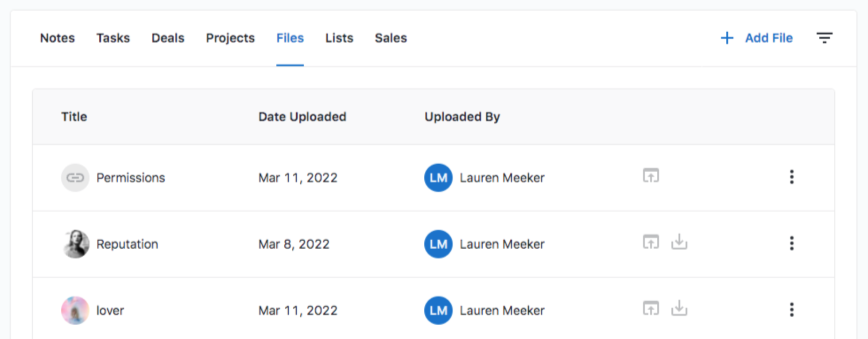Open the three-dot menu for lover row
The width and height of the screenshot is (868, 339).
[791, 310]
